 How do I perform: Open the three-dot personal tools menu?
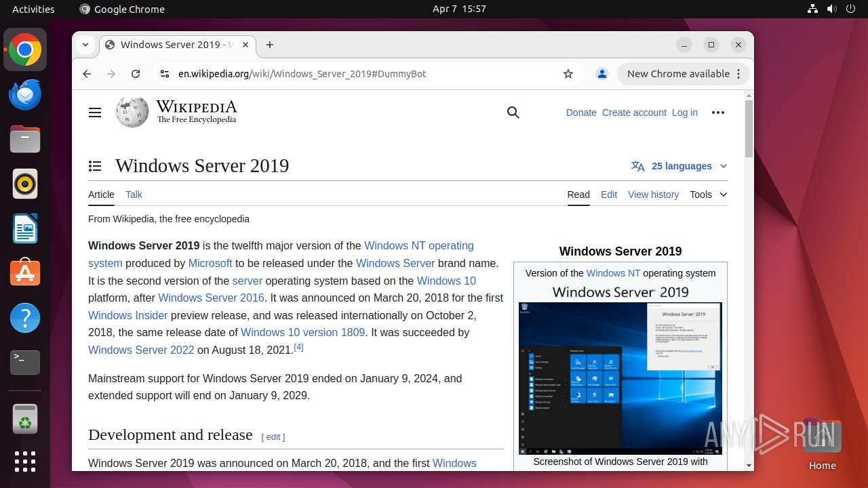[x=718, y=113]
